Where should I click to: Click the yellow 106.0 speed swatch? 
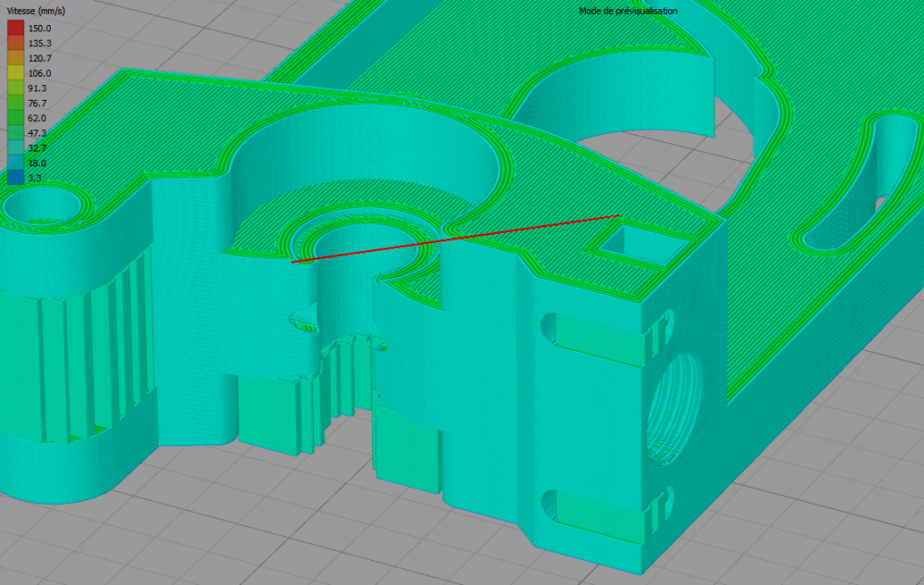pyautogui.click(x=16, y=73)
